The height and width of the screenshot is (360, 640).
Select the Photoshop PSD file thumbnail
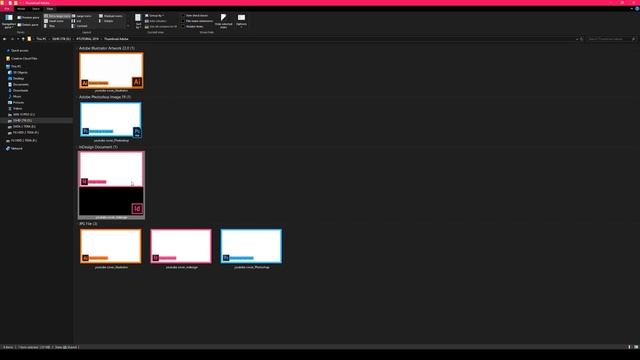click(x=111, y=120)
